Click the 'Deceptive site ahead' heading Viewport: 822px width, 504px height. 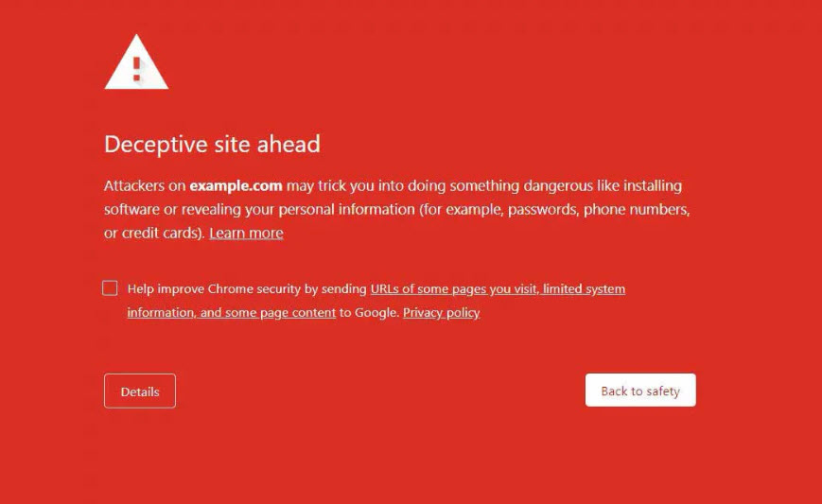pyautogui.click(x=212, y=145)
